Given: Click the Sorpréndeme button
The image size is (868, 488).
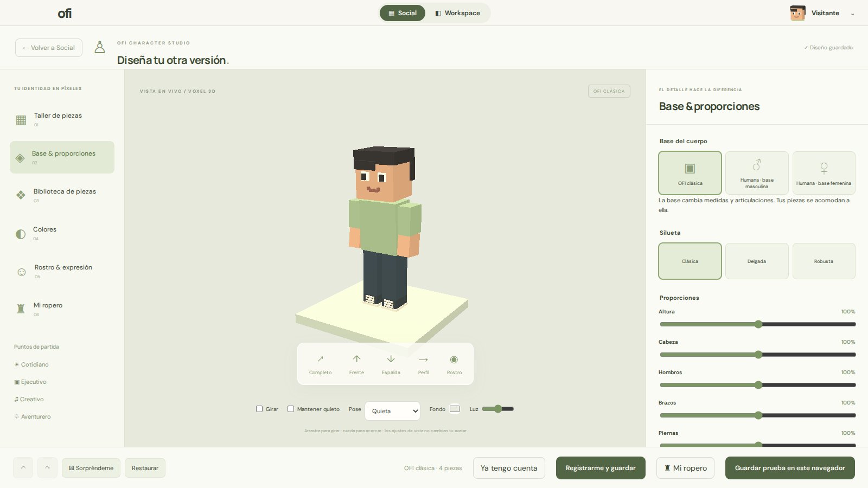Looking at the screenshot, I should pos(91,468).
